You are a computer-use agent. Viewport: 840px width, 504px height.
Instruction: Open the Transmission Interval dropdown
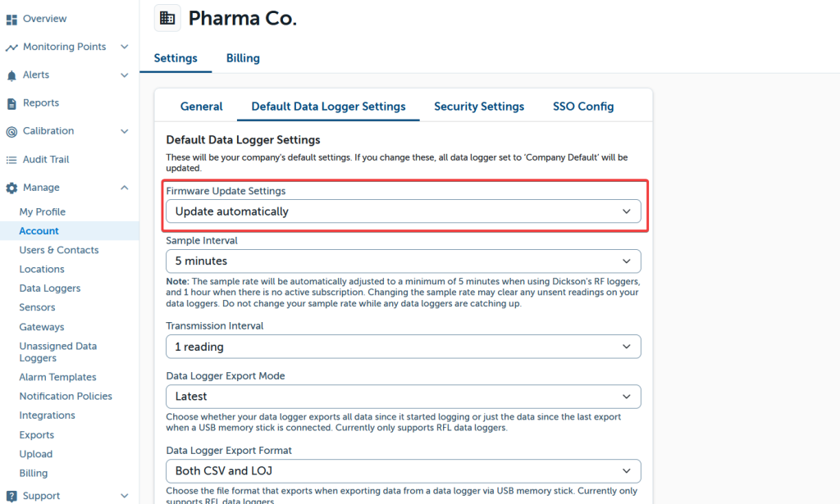pos(403,347)
